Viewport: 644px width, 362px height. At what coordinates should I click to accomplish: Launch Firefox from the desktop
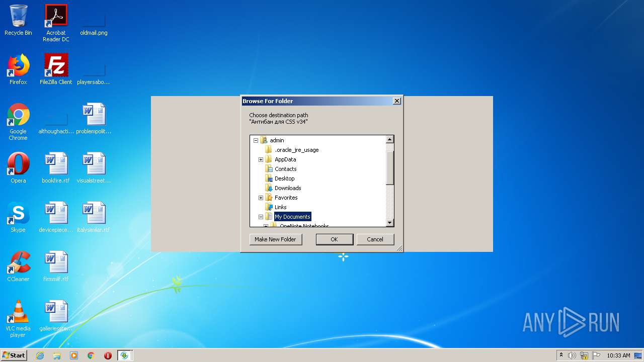click(x=18, y=69)
